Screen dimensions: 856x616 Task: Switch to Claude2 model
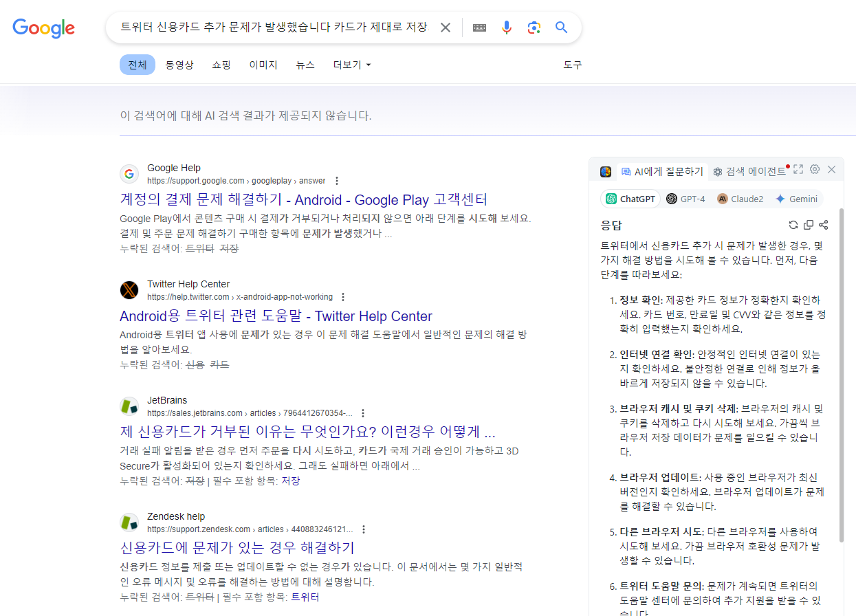pos(740,199)
